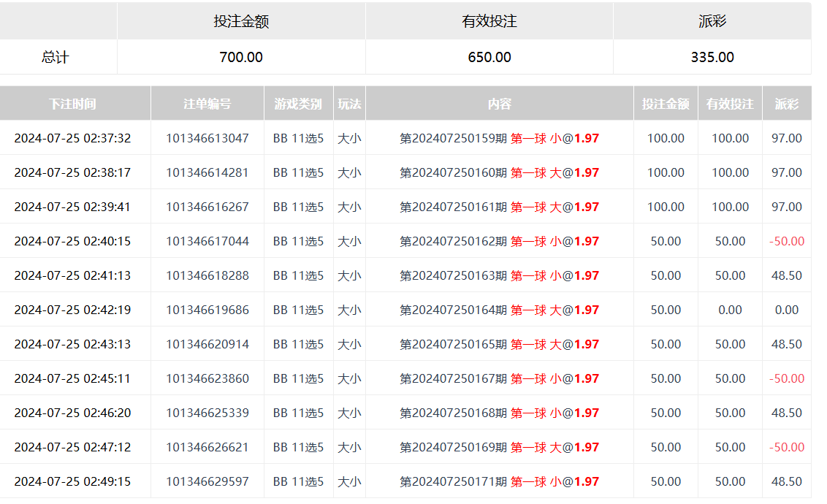The height and width of the screenshot is (504, 827).
Task: Select the 97.00 payout of the first row
Action: (787, 138)
